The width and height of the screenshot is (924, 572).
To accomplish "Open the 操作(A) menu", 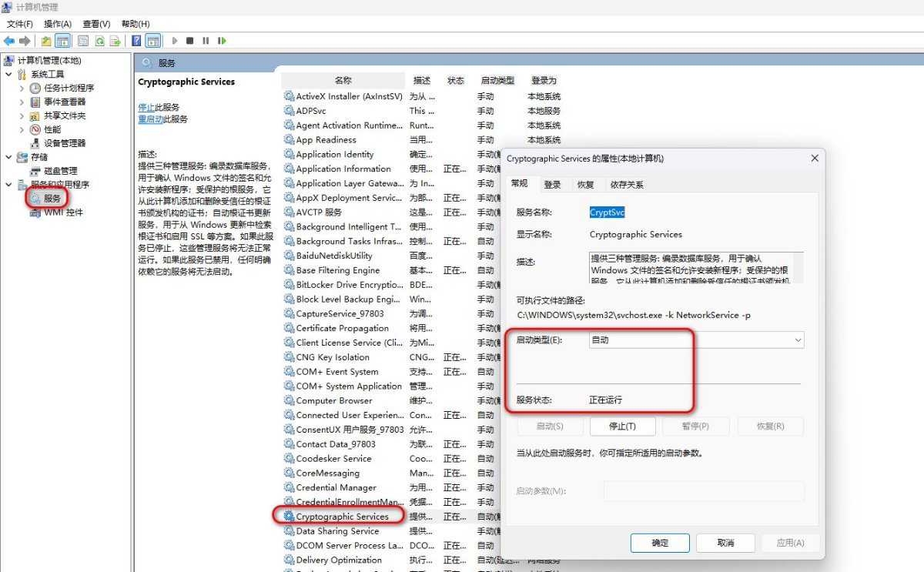I will point(58,24).
